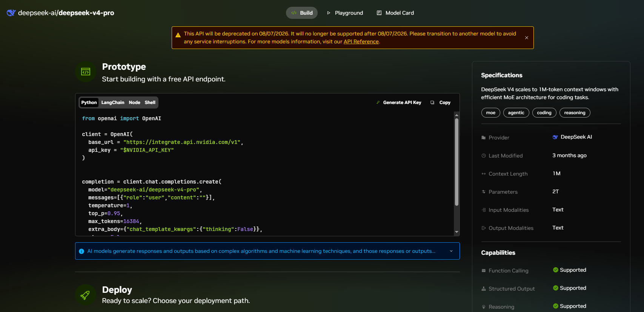The height and width of the screenshot is (312, 644).
Task: Select the agentic tag
Action: (516, 113)
